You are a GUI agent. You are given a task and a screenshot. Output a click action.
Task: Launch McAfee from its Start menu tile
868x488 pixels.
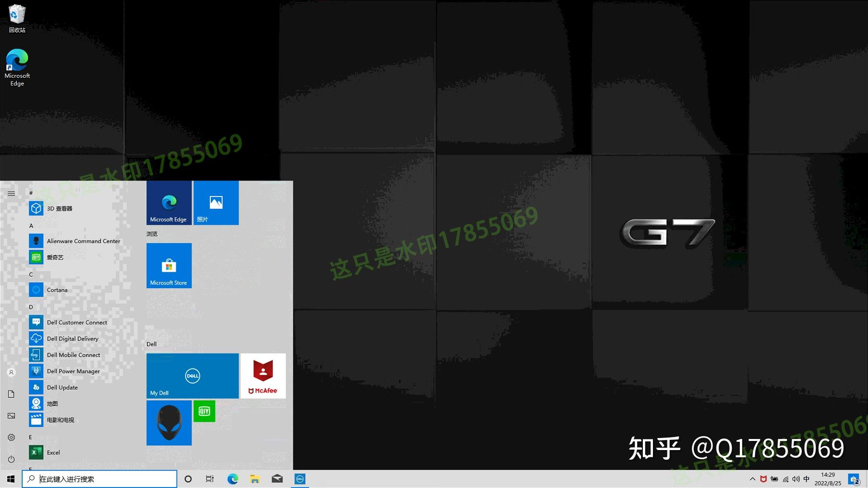(x=263, y=376)
